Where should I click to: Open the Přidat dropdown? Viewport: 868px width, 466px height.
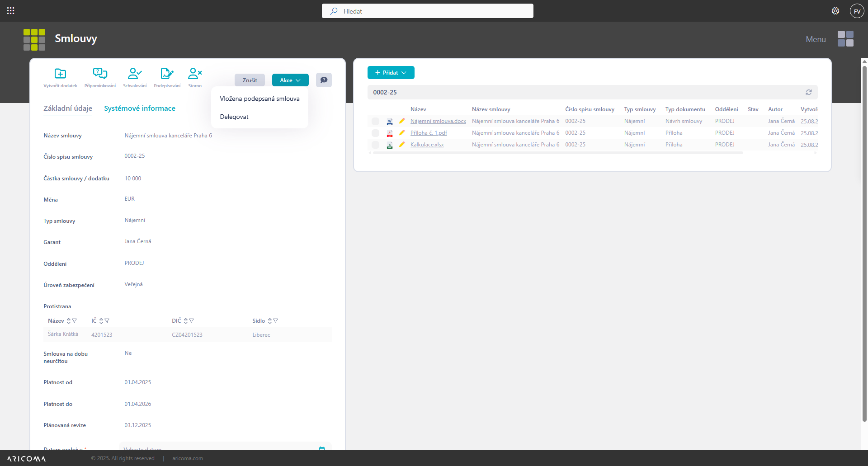point(391,73)
